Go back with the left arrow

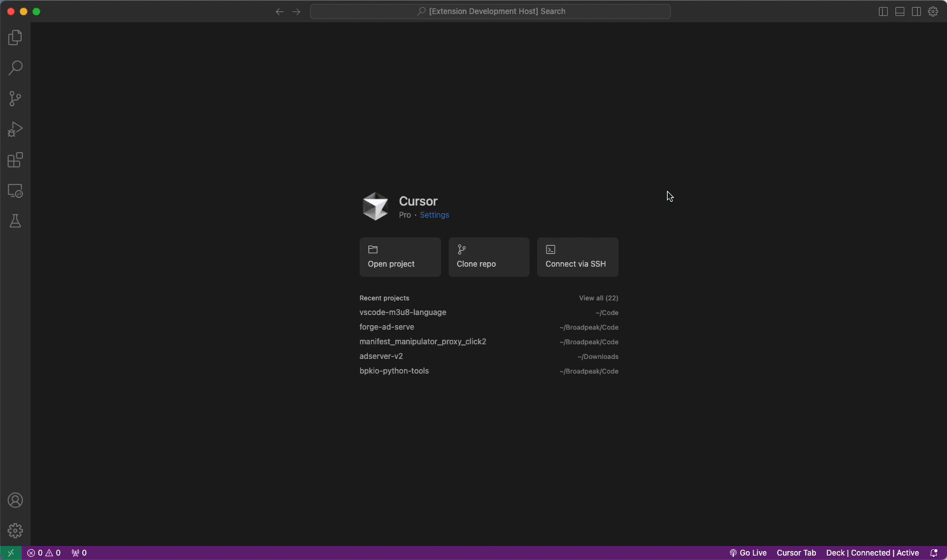click(x=279, y=11)
